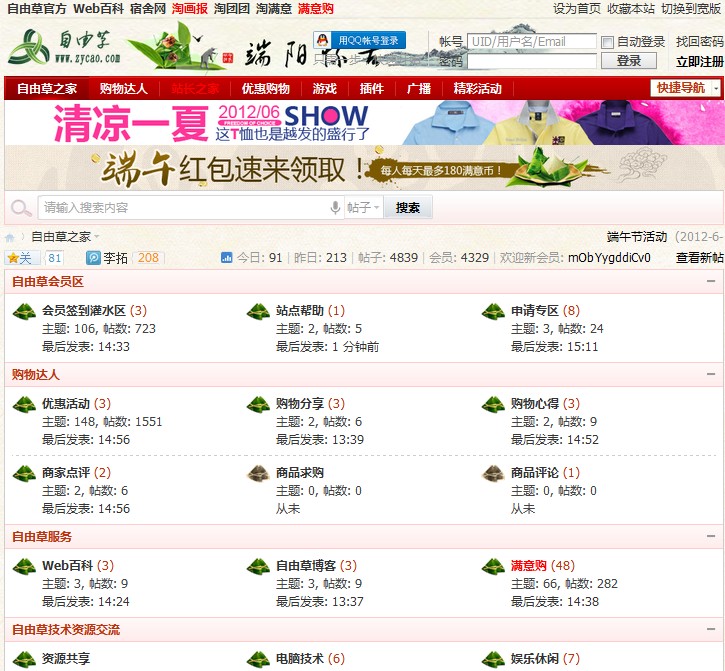725x671 pixels.
Task: Click the 立即注册 link
Action: [700, 62]
